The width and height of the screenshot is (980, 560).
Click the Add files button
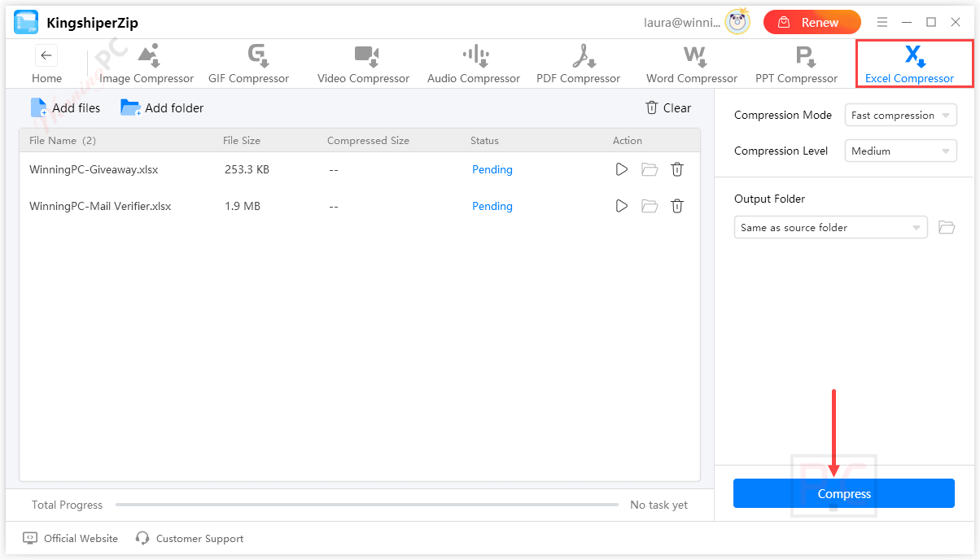pos(65,107)
